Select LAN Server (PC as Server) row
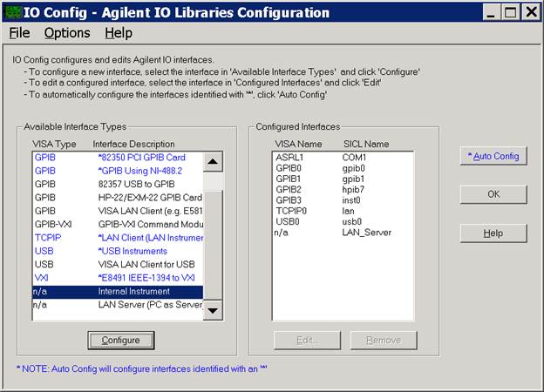 (118, 305)
